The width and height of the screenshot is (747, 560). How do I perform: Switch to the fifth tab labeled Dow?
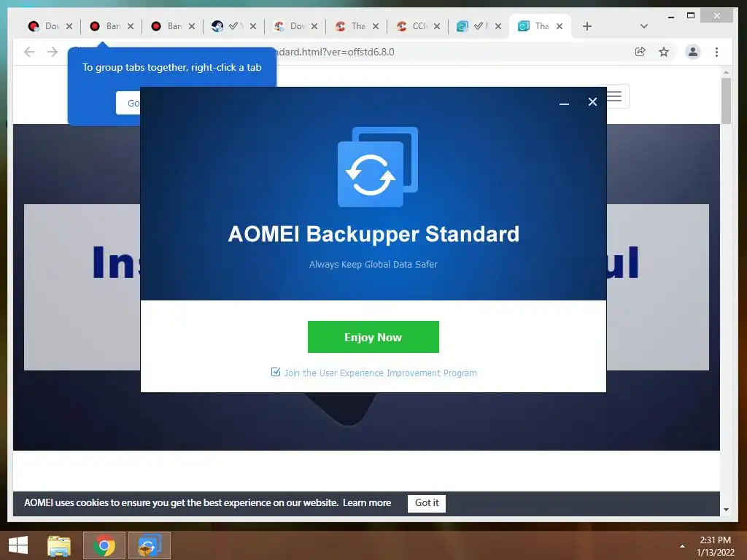tap(290, 26)
